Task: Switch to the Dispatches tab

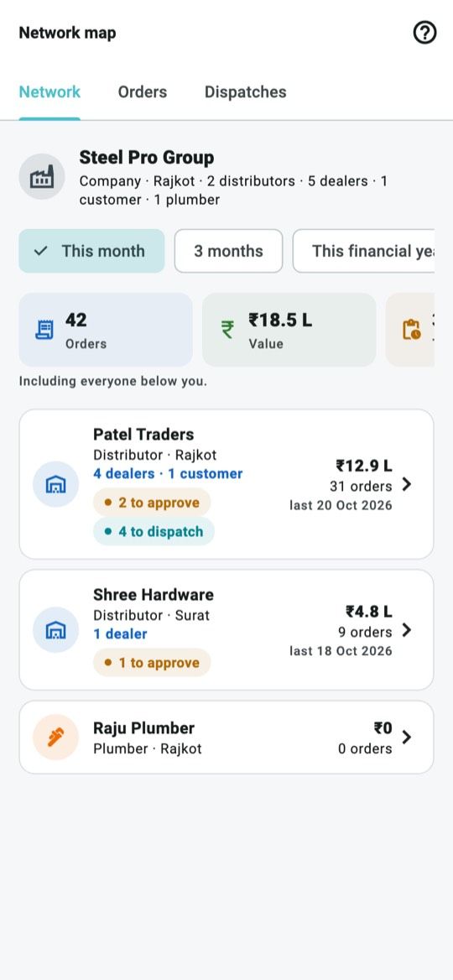Action: click(x=246, y=92)
